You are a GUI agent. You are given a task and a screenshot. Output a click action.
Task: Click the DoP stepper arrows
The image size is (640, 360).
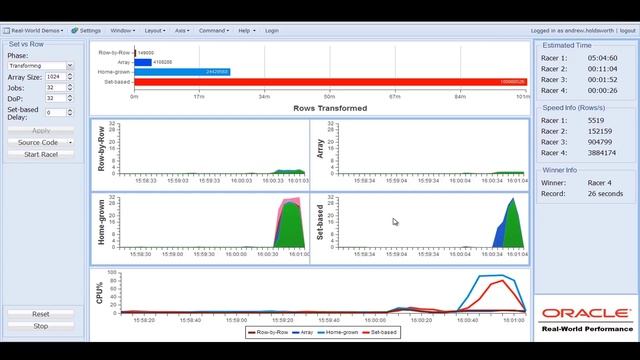click(x=70, y=98)
